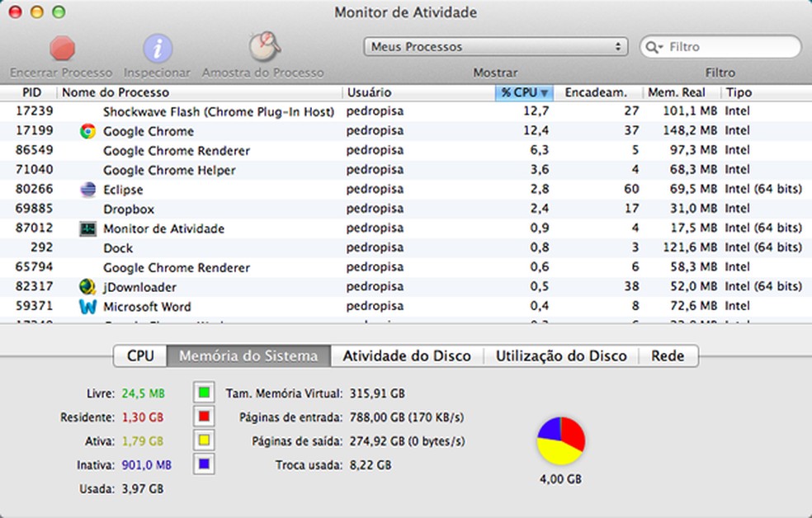This screenshot has height=518, width=812.
Task: Click the Amostra do Processo icon
Action: coord(264,48)
